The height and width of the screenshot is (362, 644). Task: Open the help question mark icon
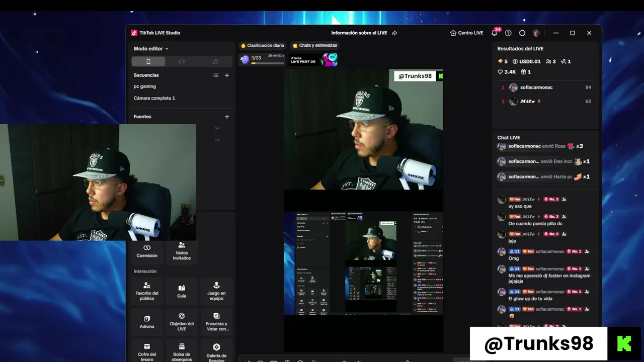508,33
